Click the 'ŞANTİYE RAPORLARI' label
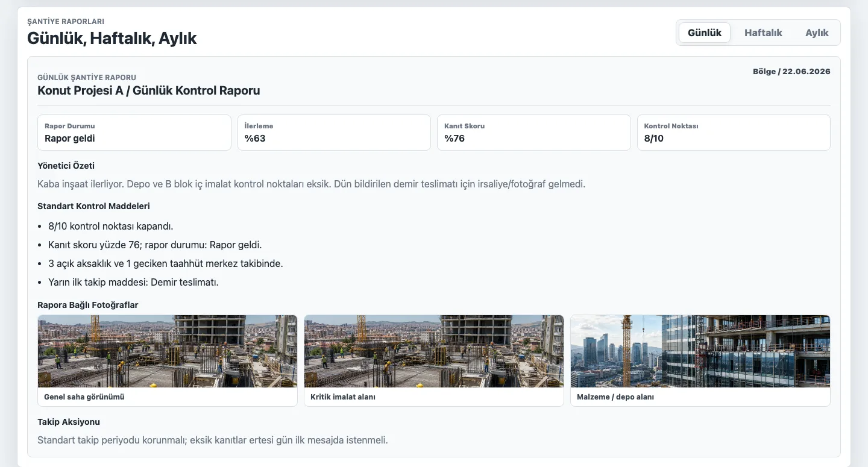The width and height of the screenshot is (868, 467). pyautogui.click(x=66, y=22)
